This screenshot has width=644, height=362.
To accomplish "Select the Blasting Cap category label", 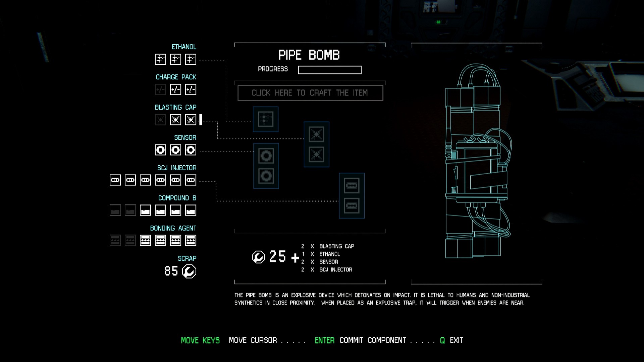I will coord(175,107).
